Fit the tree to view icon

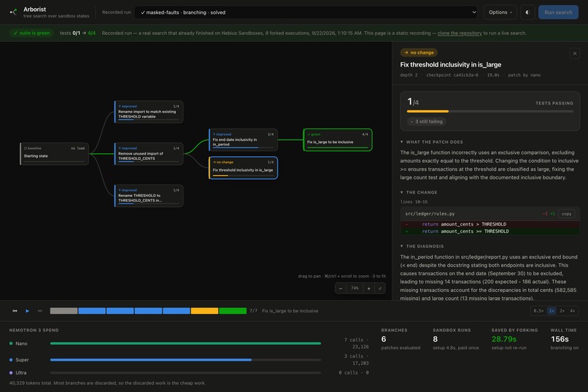(379, 288)
